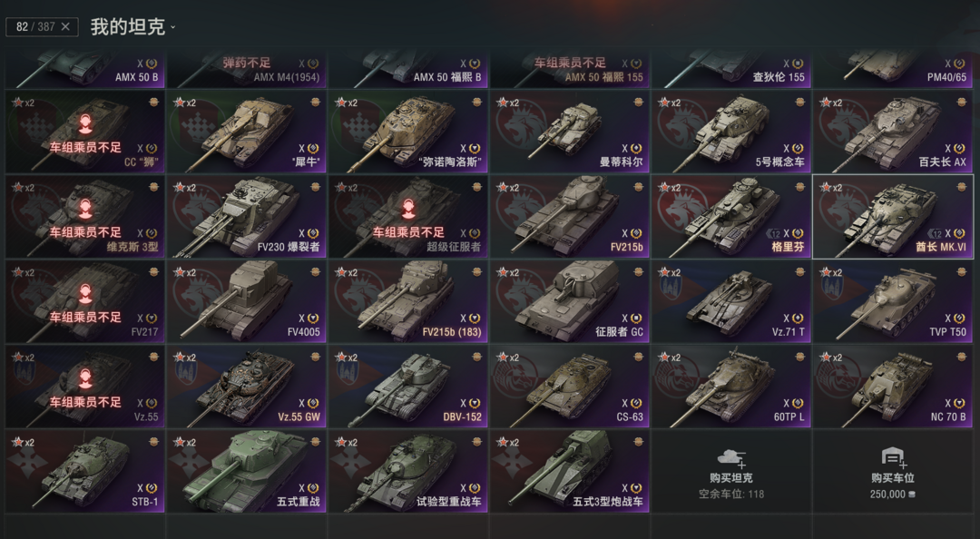
Task: Click the class icon on TVP T50
Action: (959, 318)
